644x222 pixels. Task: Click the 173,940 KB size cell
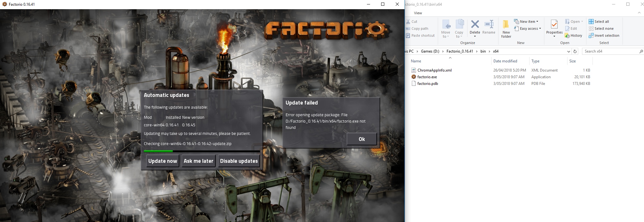[x=581, y=84]
